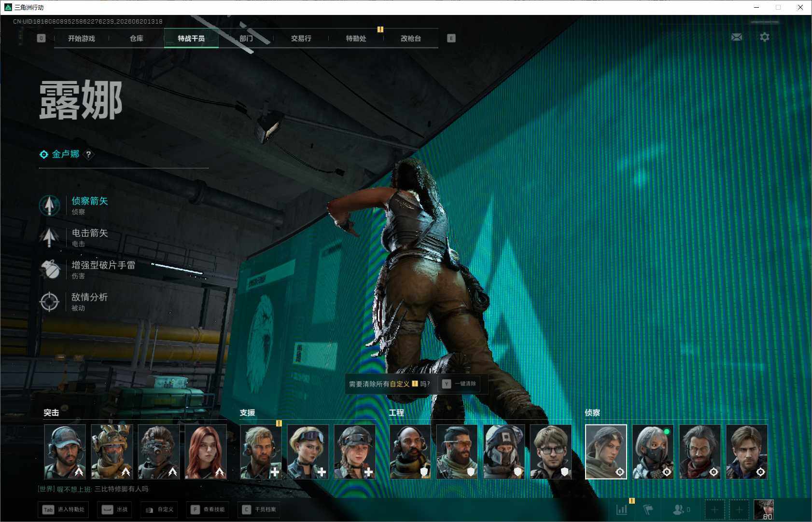Select the 工程 operator with orange glasses
The height and width of the screenshot is (522, 812).
[457, 452]
